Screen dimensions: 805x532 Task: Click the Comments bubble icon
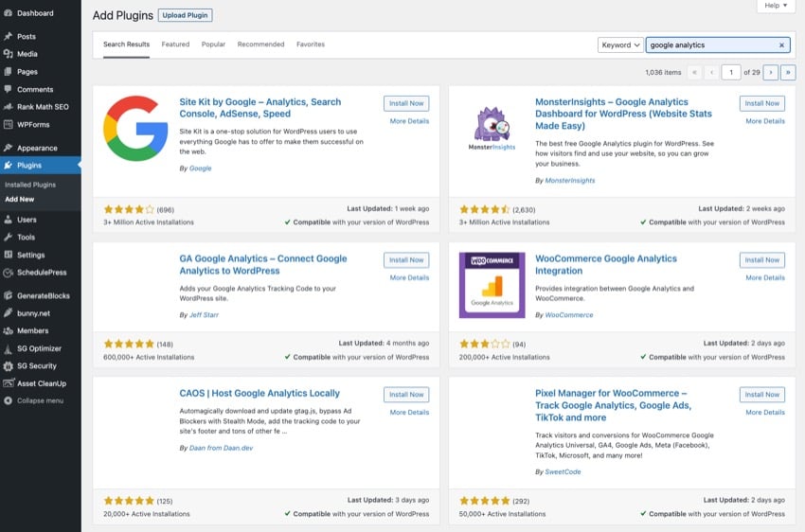[9, 89]
